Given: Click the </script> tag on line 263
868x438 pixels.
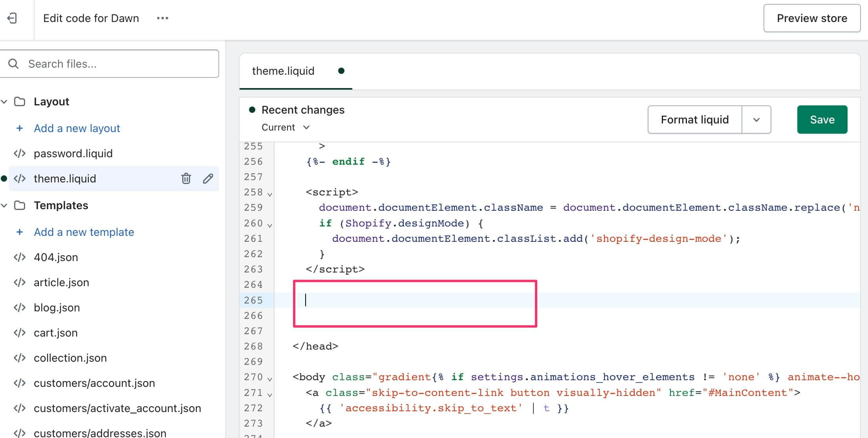Looking at the screenshot, I should (335, 269).
